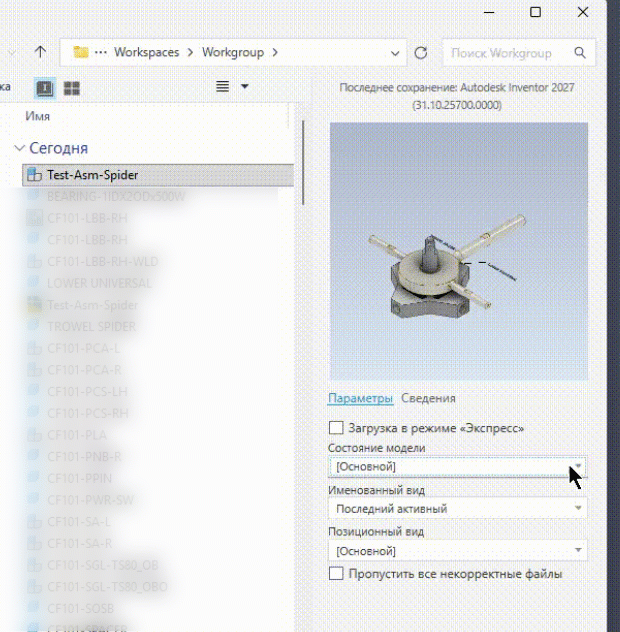Screen dimensions: 620x632
Task: Select LOWER UNIVERSAL file
Action: (x=99, y=283)
